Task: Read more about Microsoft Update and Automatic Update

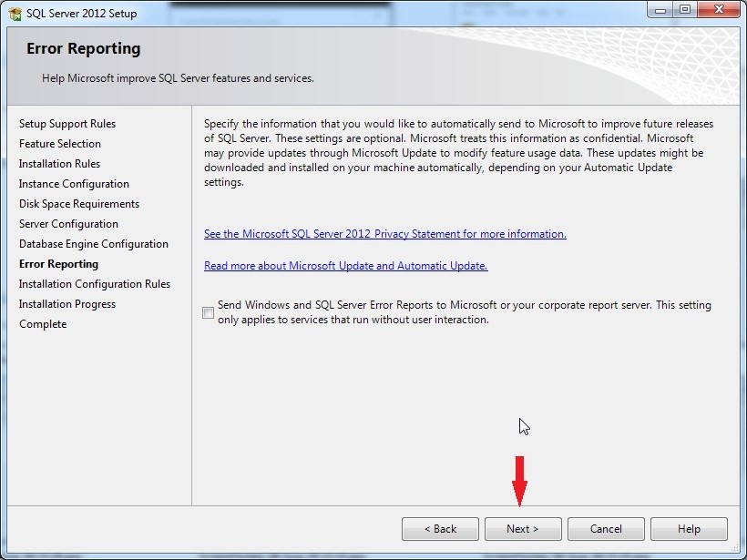Action: coord(344,265)
